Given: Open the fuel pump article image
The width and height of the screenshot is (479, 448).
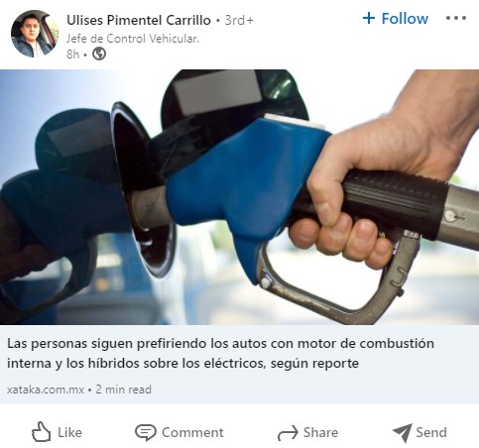Looking at the screenshot, I should [239, 197].
